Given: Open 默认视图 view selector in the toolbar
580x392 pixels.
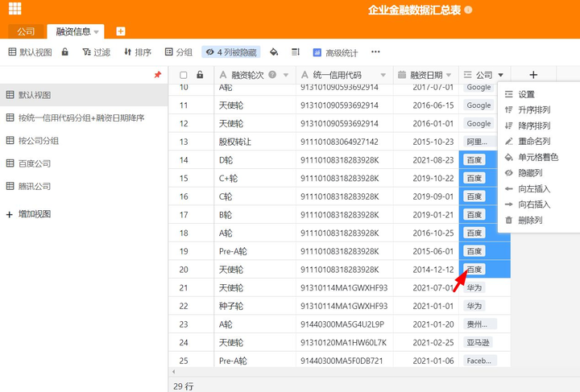Looking at the screenshot, I should point(30,52).
